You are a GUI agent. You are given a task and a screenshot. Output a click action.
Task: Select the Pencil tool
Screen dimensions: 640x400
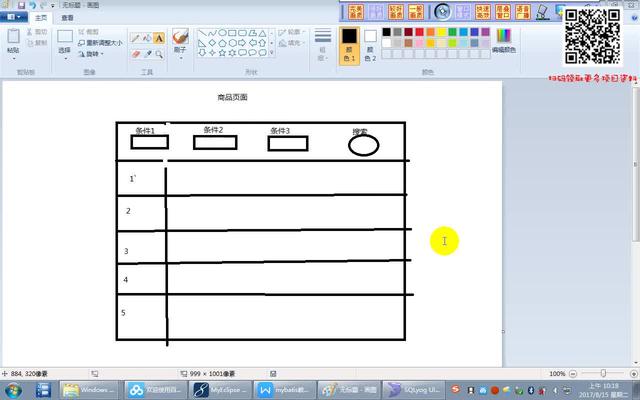[x=135, y=38]
